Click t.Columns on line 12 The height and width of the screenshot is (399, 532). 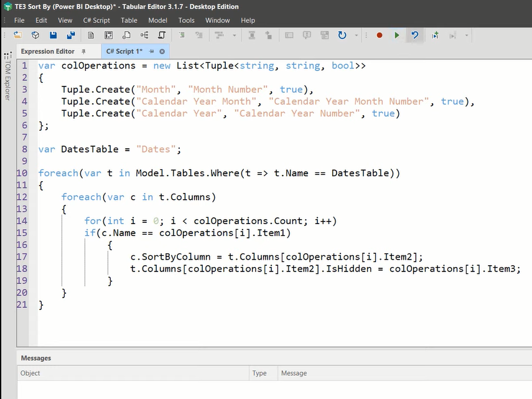tap(185, 197)
